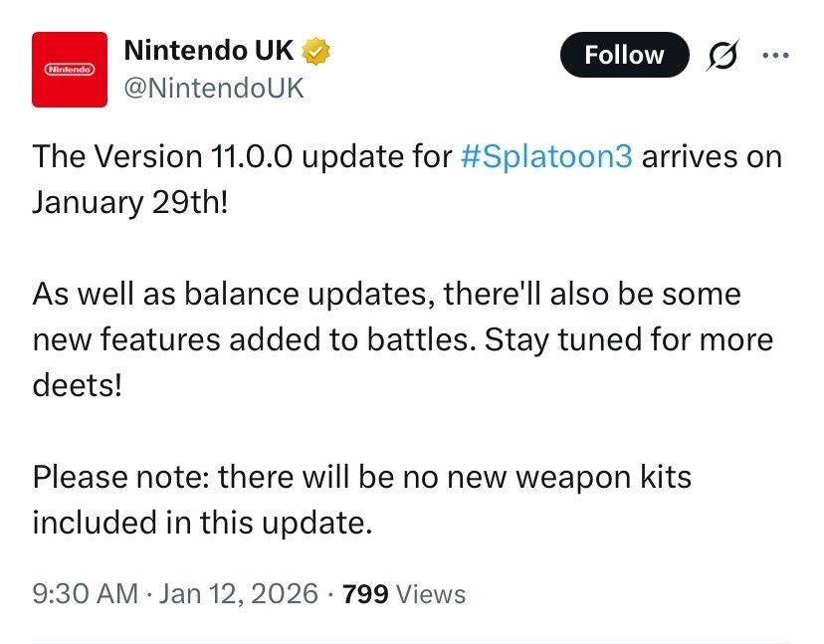
Task: Open the #Splatoon3 hashtag feed
Action: click(547, 156)
